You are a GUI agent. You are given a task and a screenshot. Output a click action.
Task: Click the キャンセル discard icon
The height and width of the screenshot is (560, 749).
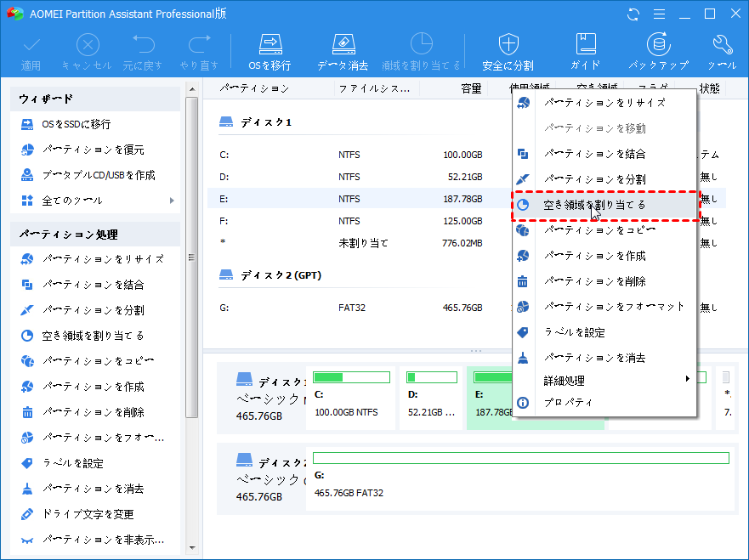[x=88, y=53]
